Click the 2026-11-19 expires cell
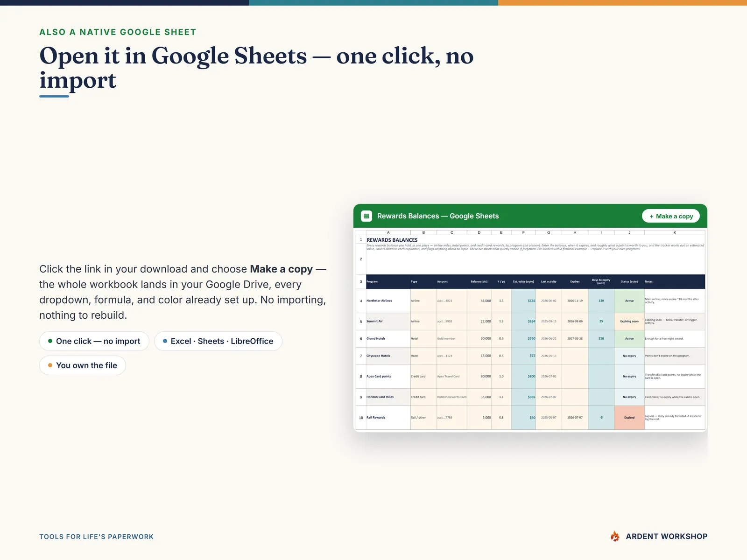This screenshot has width=747, height=560. [575, 301]
